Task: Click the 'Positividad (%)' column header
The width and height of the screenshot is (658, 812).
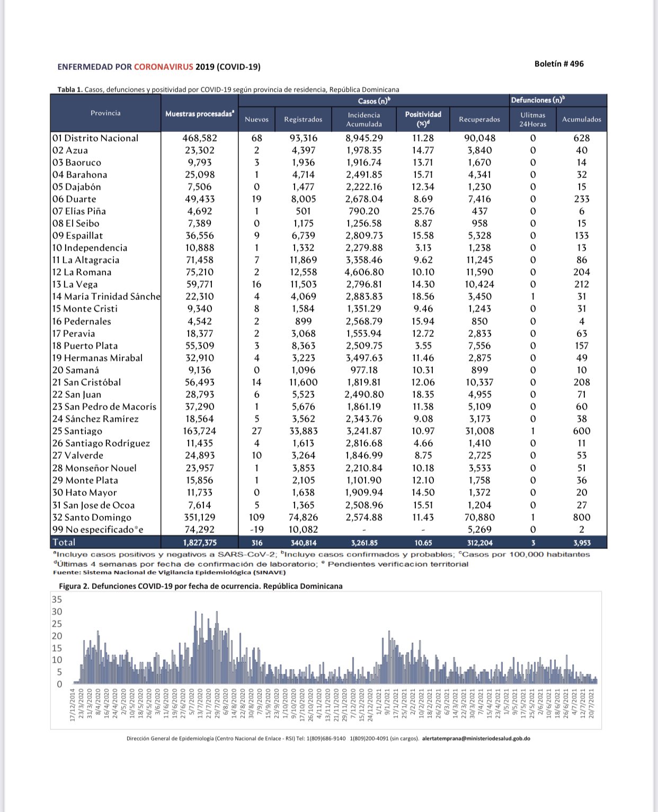Action: [x=423, y=119]
